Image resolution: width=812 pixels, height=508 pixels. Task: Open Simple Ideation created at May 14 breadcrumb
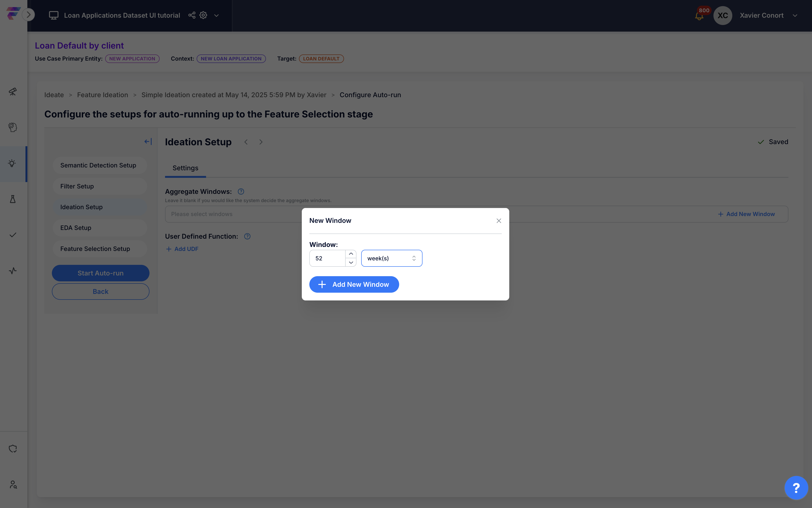(234, 95)
